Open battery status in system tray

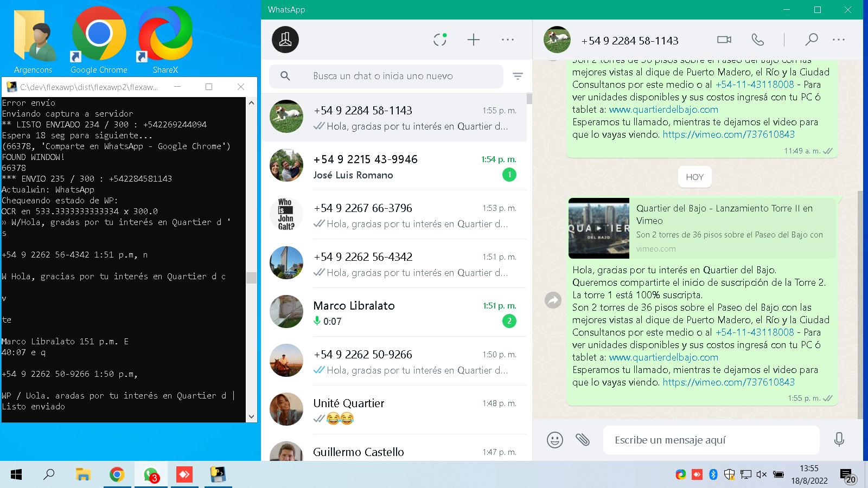click(778, 474)
